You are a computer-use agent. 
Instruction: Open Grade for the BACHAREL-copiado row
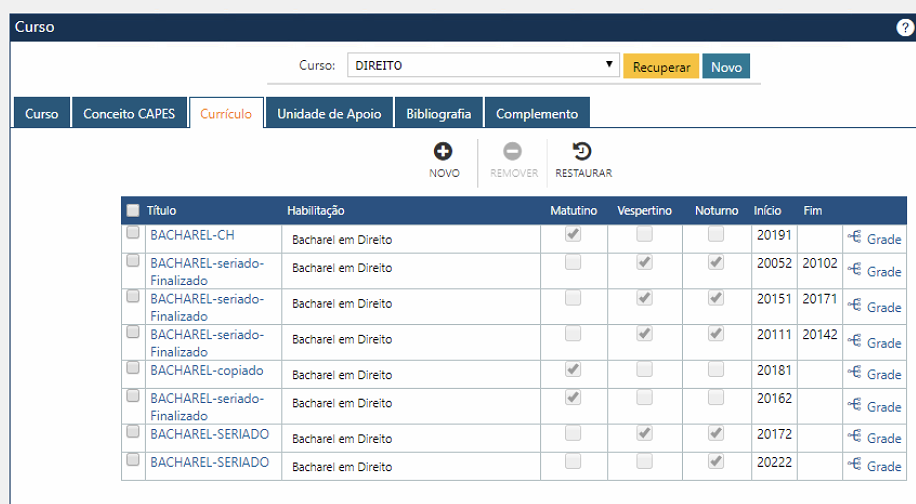pyautogui.click(x=875, y=374)
